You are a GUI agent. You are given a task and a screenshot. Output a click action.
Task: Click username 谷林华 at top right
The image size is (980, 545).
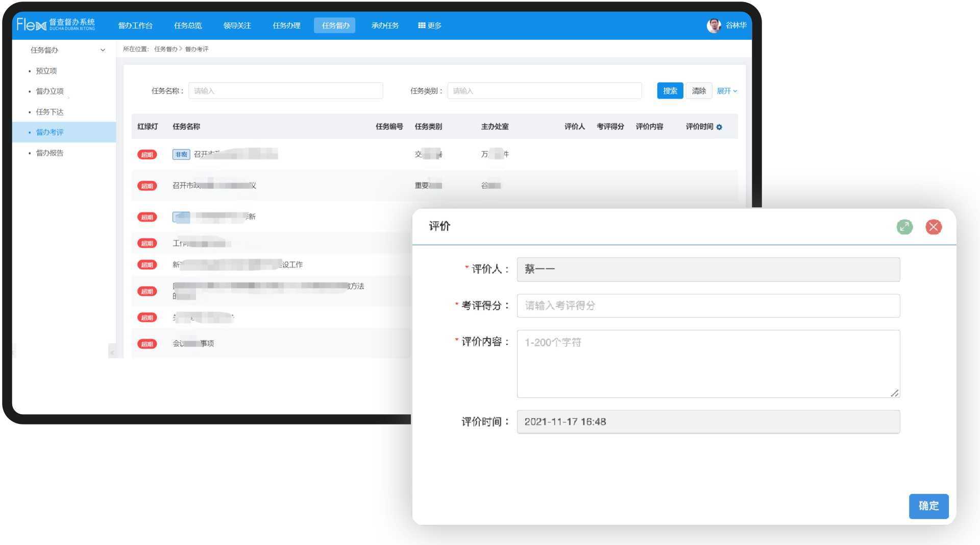pyautogui.click(x=736, y=26)
